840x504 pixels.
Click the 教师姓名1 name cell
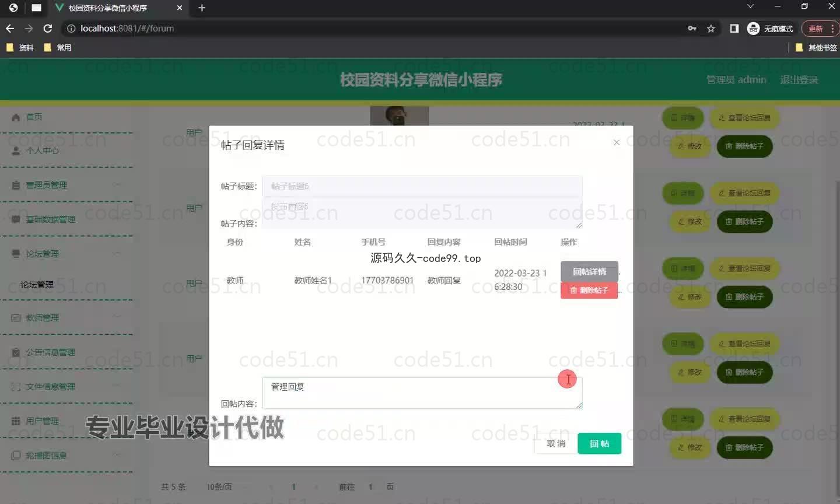[x=313, y=281]
